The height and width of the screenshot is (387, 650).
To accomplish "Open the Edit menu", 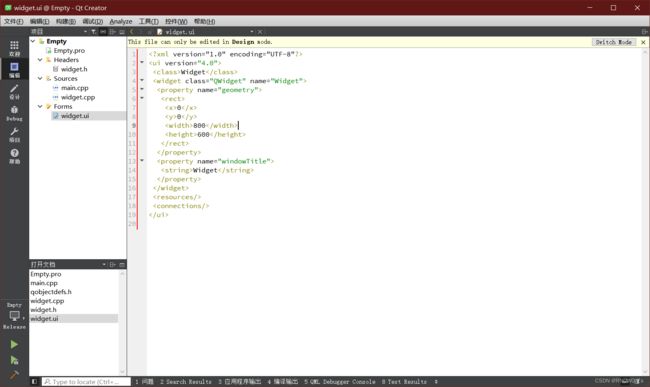I will point(39,21).
